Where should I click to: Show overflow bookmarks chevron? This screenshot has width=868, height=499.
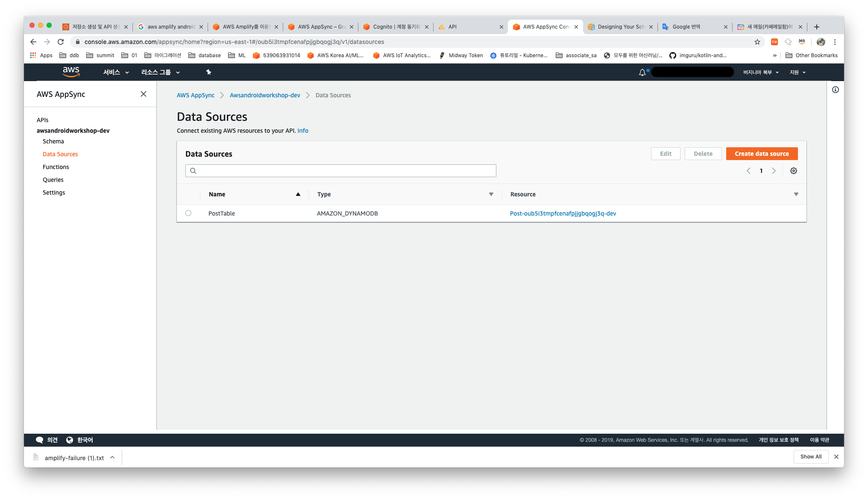pos(775,55)
